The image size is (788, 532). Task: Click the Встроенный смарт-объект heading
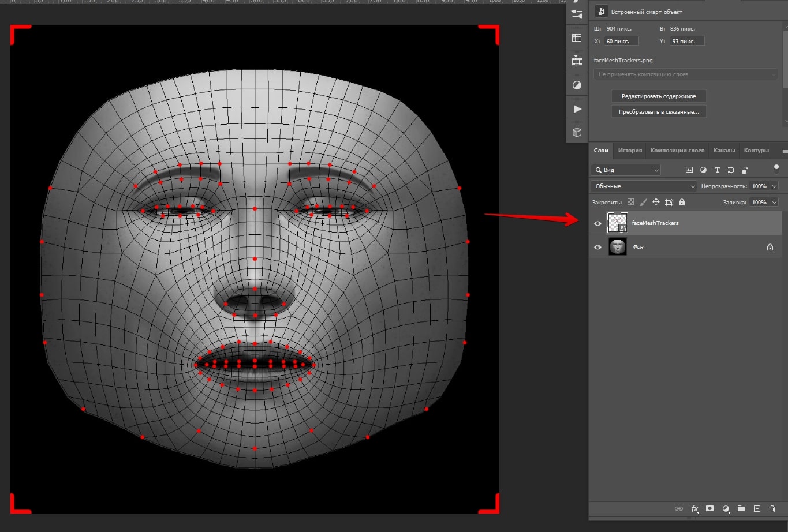coord(647,12)
